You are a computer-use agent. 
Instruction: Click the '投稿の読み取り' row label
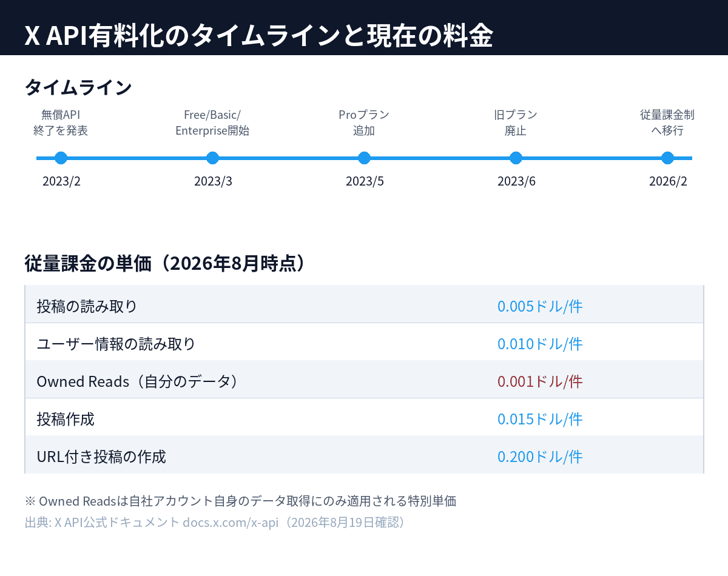click(87, 306)
